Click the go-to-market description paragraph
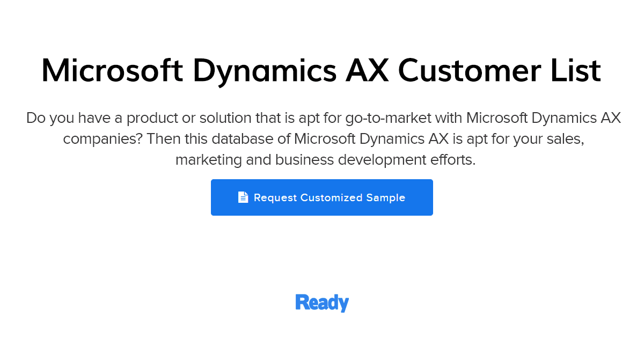The height and width of the screenshot is (338, 644). click(322, 138)
